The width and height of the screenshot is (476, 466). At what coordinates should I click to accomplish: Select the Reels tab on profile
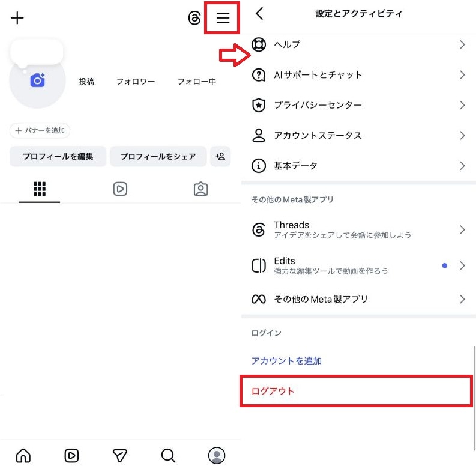click(x=120, y=189)
